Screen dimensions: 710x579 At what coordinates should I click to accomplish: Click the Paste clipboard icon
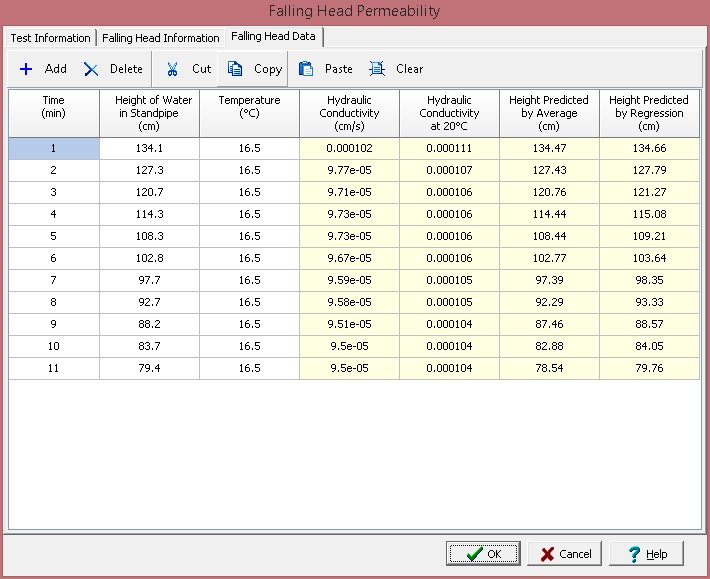307,69
